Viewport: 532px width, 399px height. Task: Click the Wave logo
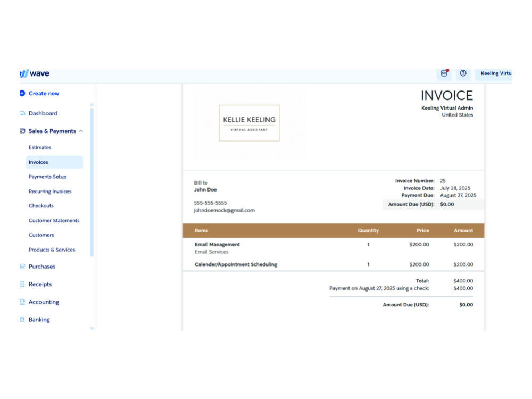(x=35, y=73)
